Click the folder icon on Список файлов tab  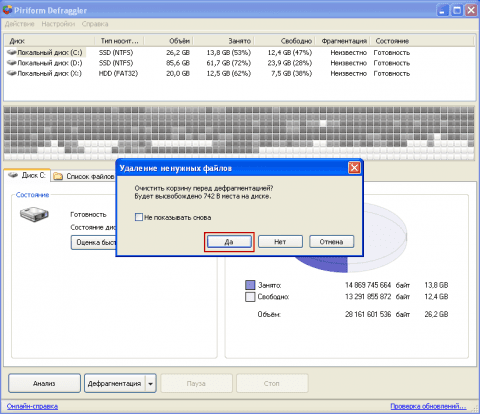pos(58,176)
